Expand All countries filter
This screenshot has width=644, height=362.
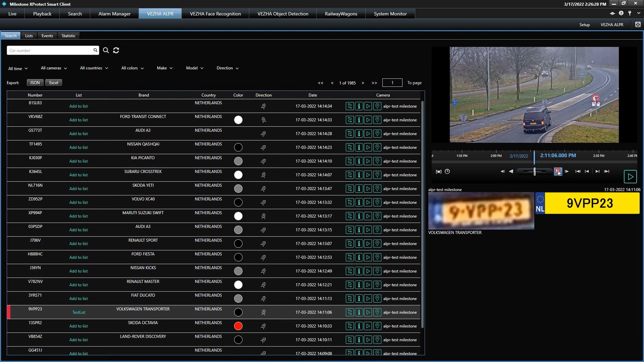[94, 68]
